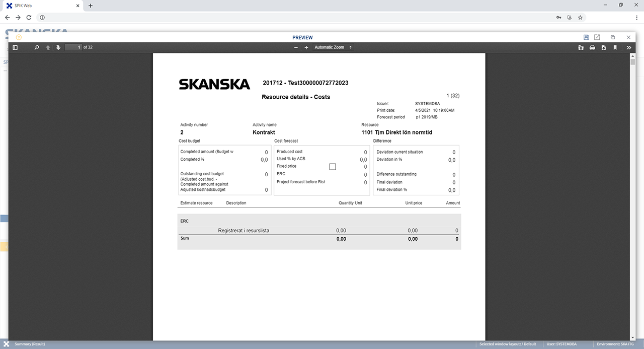
Task: Expand the PDF tools double-chevron menu
Action: (629, 47)
